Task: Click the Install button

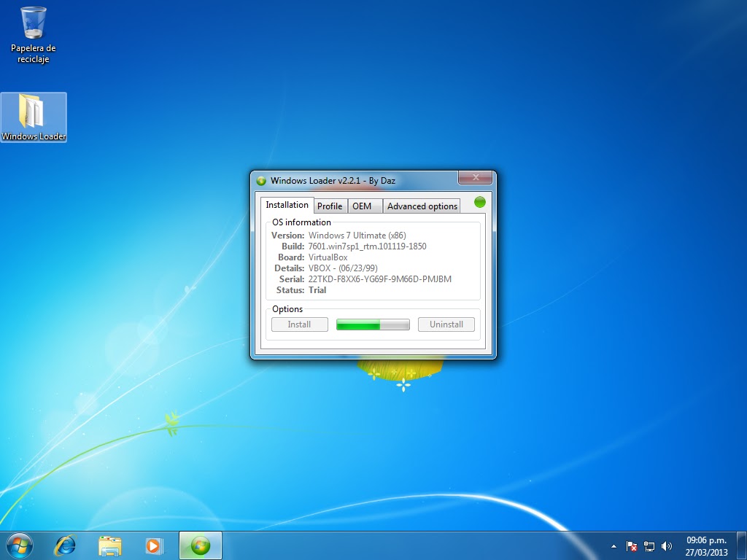Action: point(299,324)
